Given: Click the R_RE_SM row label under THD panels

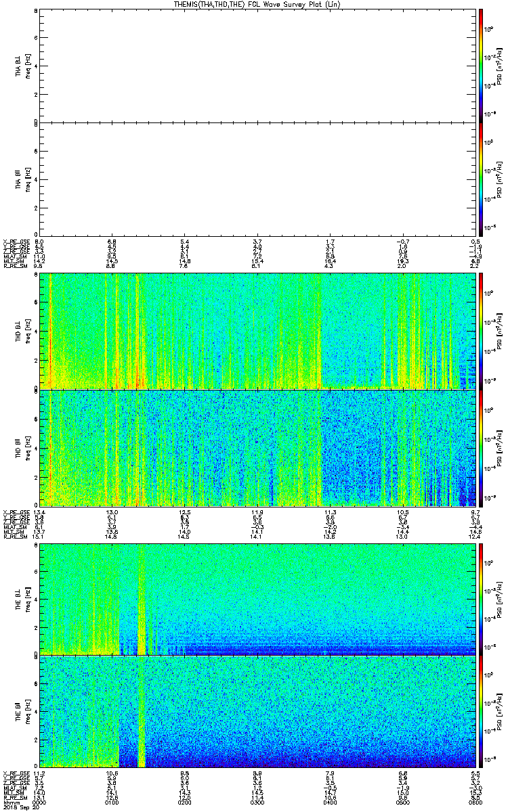Looking at the screenshot, I should click(15, 536).
